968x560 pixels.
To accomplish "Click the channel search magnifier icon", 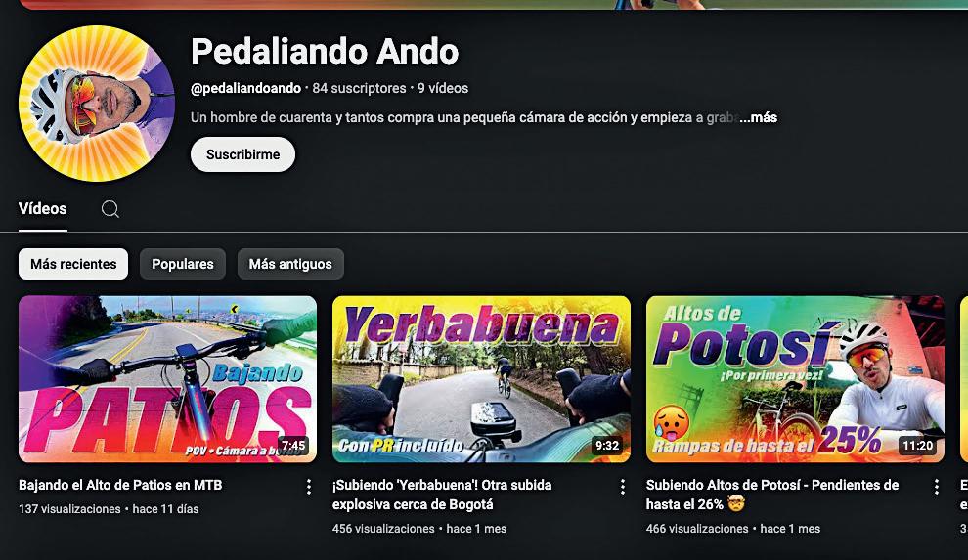I will click(x=110, y=209).
